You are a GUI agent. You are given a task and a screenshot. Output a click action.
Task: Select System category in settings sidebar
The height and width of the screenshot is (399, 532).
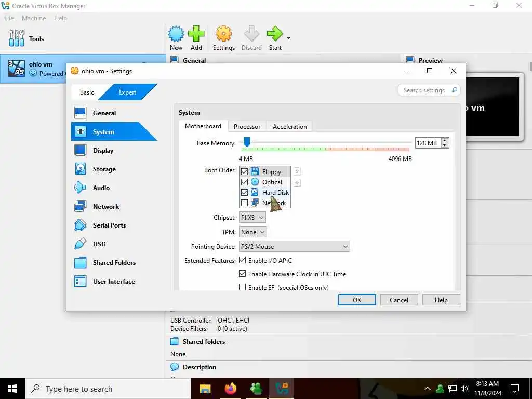pos(114,131)
